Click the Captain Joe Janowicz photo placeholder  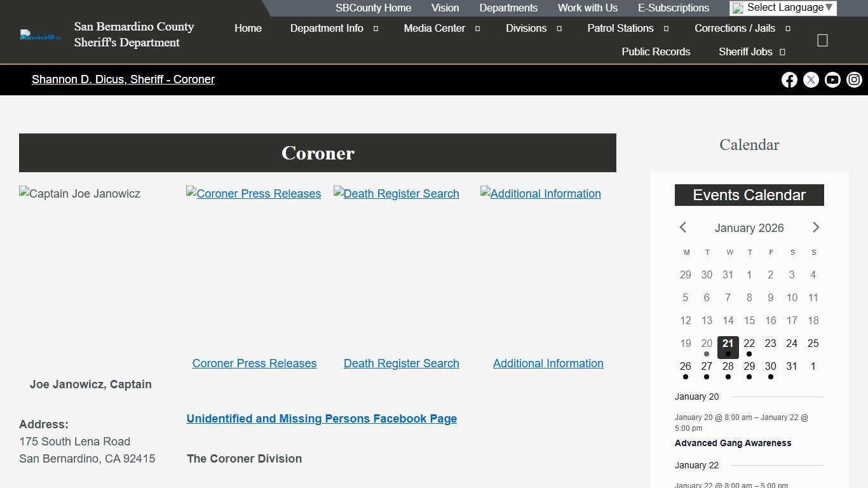click(79, 193)
